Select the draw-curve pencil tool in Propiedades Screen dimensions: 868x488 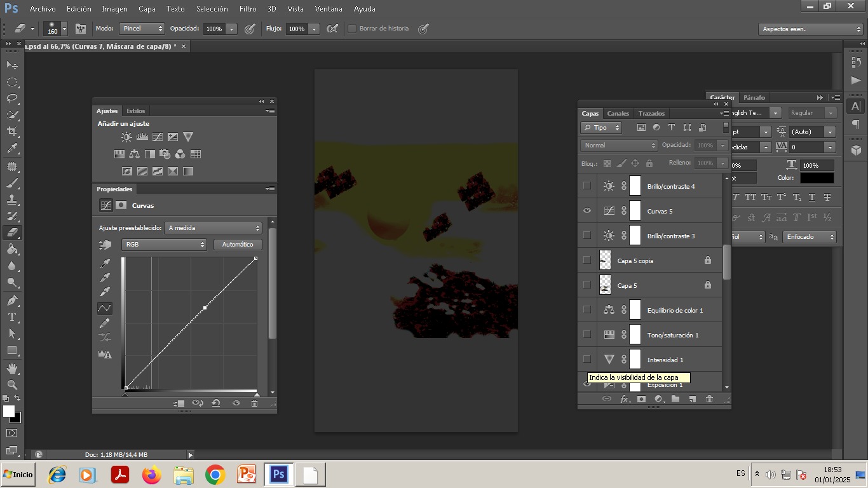point(105,323)
